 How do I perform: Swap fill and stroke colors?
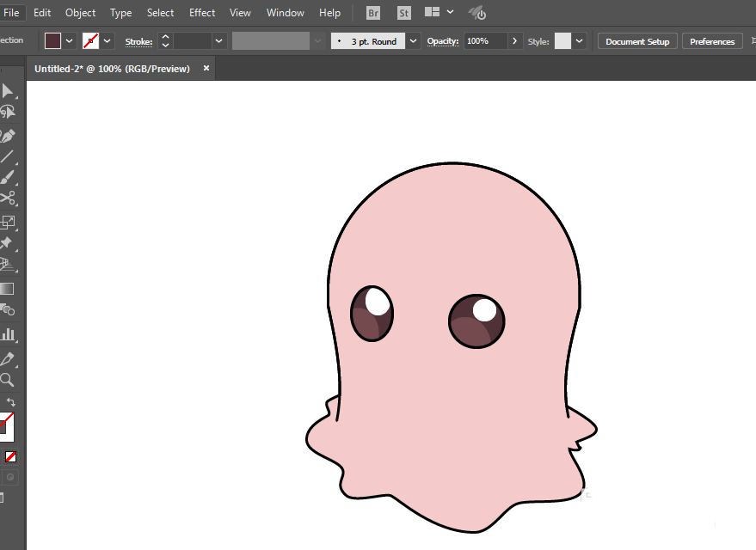point(11,402)
